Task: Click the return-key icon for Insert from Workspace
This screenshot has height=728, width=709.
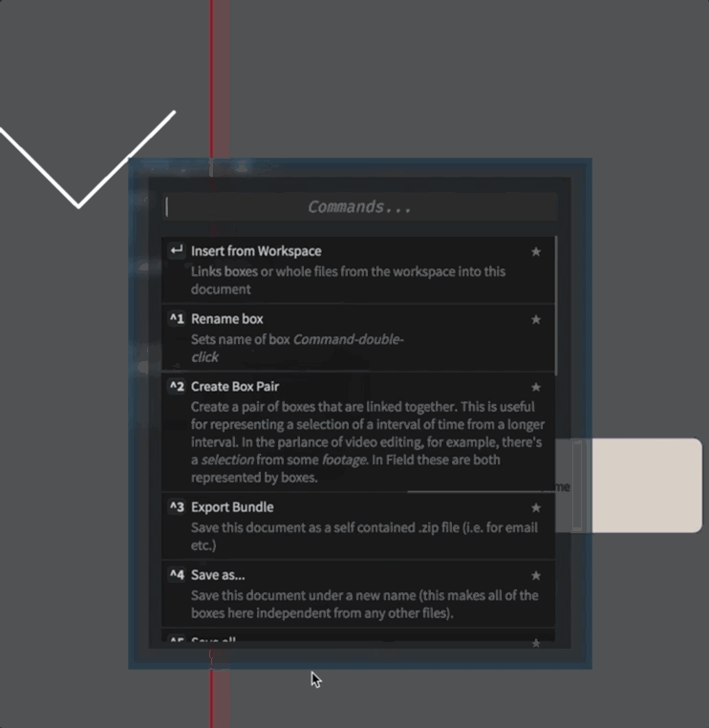Action: click(177, 250)
